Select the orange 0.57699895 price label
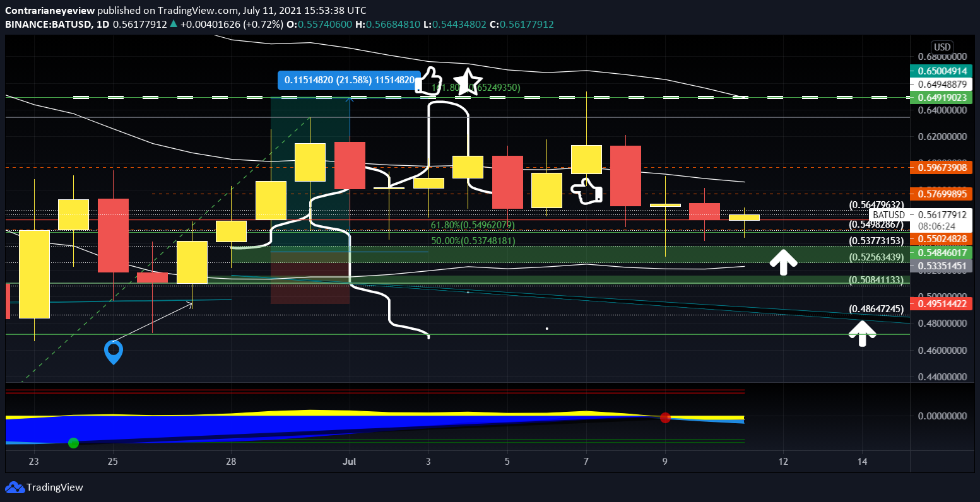Viewport: 980px width, 502px height. [x=942, y=194]
